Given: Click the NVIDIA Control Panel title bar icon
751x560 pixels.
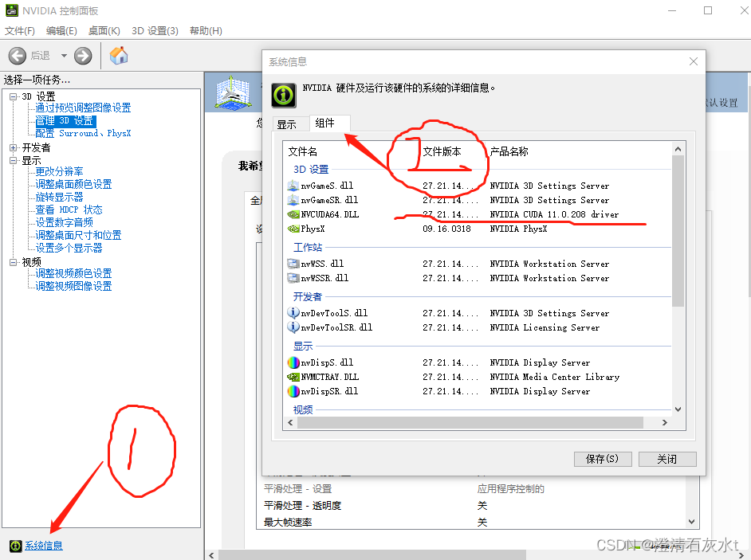Looking at the screenshot, I should coord(11,10).
